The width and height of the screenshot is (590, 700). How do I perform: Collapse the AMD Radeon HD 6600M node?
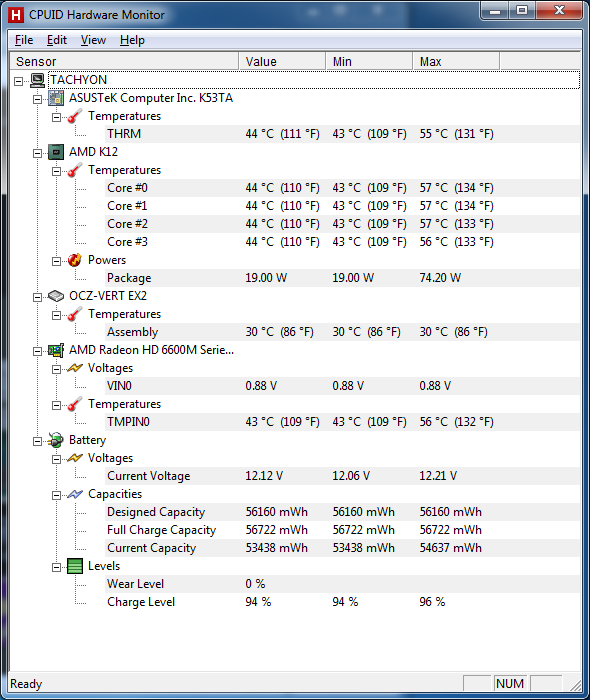pyautogui.click(x=37, y=351)
